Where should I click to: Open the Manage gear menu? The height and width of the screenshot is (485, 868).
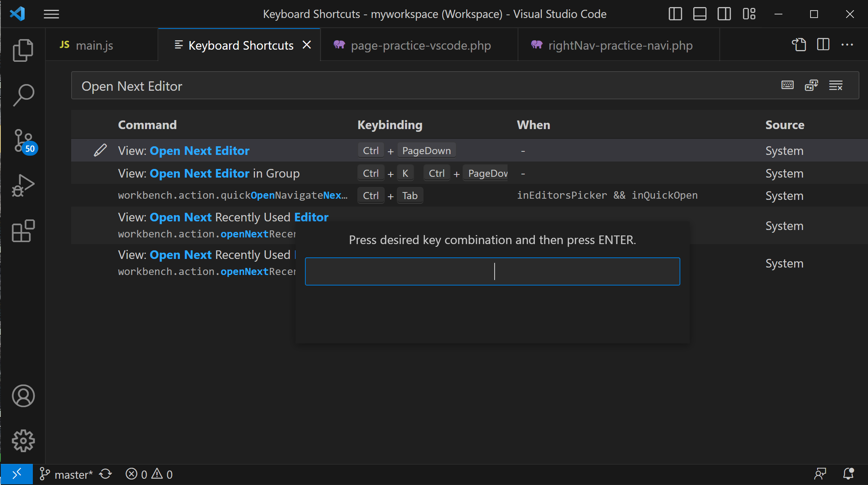click(23, 441)
